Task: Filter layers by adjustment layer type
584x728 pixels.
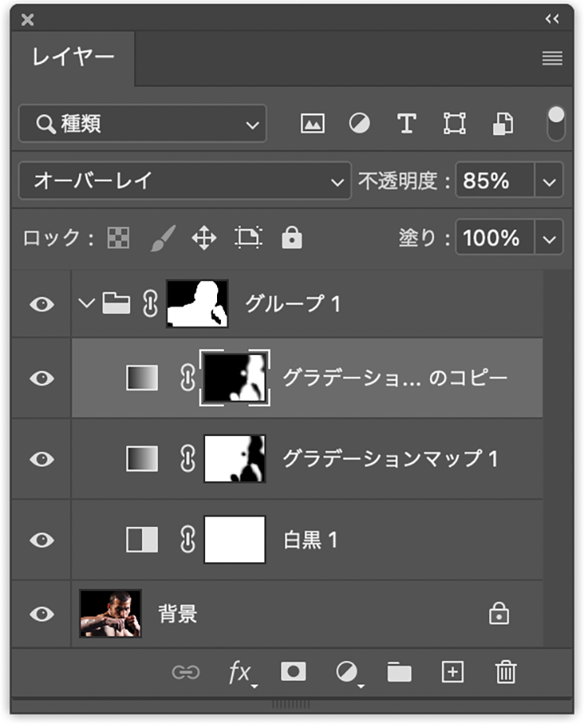Action: coord(359,124)
